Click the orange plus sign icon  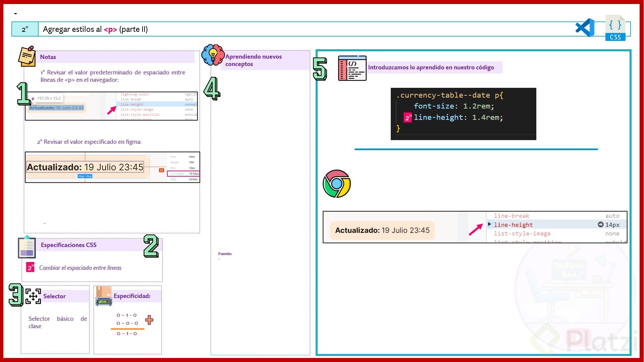point(149,320)
